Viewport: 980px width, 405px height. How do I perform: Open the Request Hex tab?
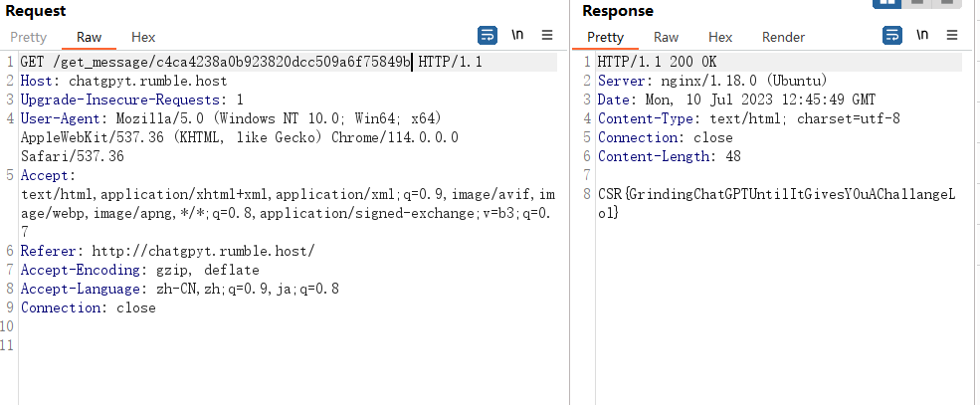pos(143,37)
